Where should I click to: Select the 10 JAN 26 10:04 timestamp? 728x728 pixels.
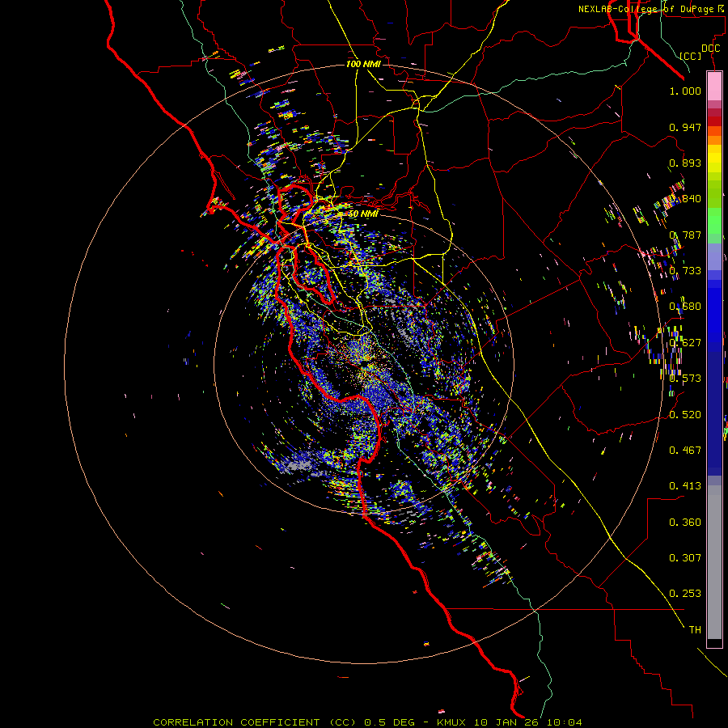click(x=528, y=722)
